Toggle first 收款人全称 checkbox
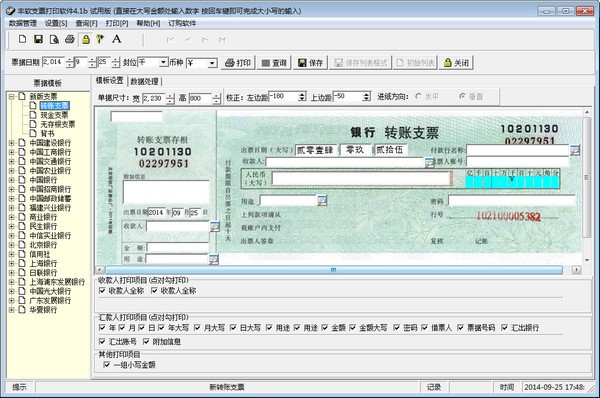This screenshot has height=398, width=600. [102, 290]
